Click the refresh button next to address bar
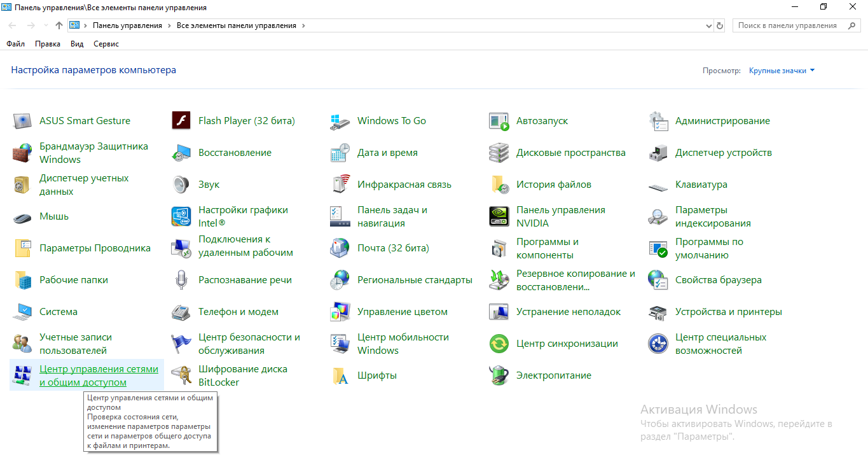This screenshot has height=462, width=868. 720,26
